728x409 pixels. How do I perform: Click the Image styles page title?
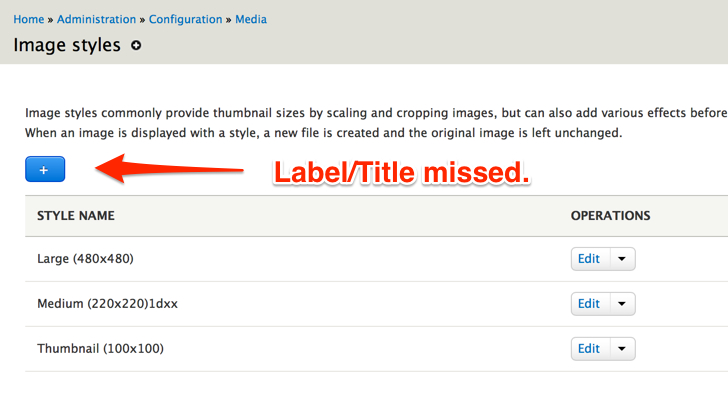click(67, 45)
